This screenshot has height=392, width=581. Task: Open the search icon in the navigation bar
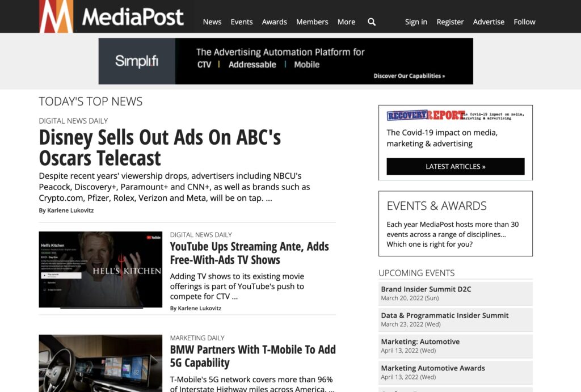(372, 22)
